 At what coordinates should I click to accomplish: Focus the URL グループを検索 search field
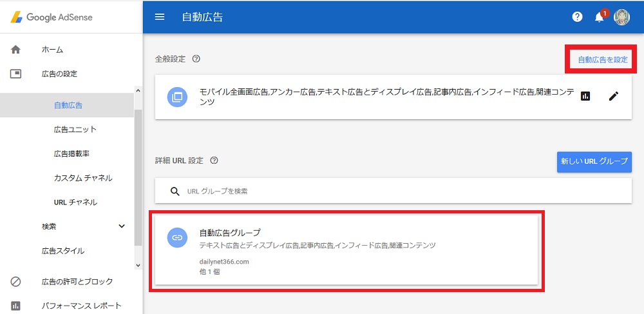pyautogui.click(x=393, y=191)
